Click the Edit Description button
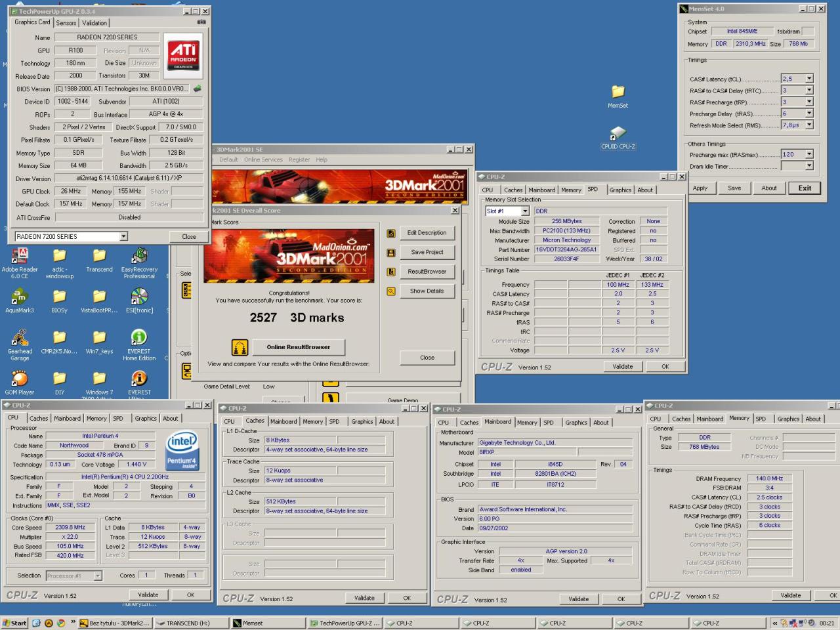This screenshot has height=630, width=840. [x=427, y=233]
